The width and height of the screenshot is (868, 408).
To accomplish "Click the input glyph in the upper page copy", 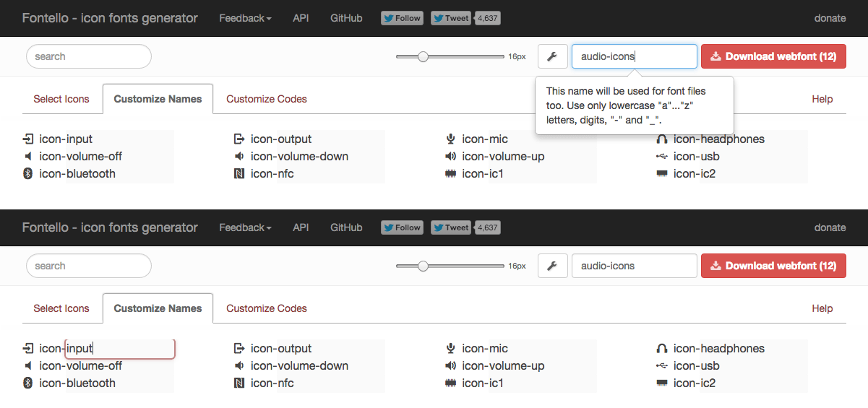I will point(28,139).
